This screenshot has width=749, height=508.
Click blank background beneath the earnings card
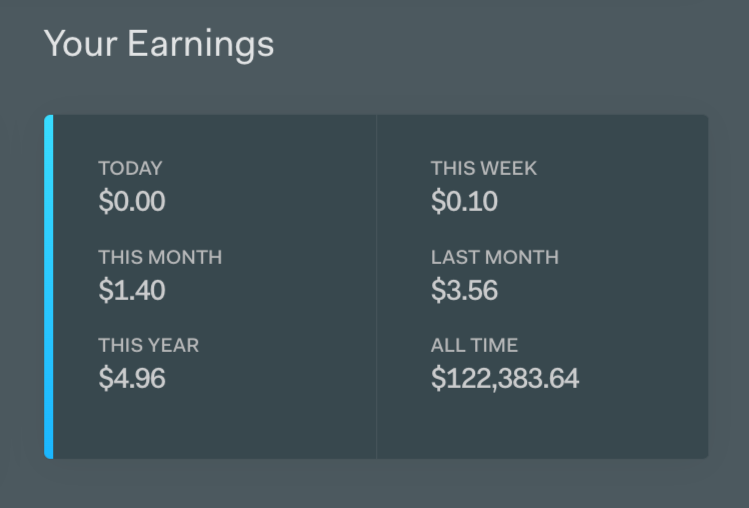(x=375, y=485)
